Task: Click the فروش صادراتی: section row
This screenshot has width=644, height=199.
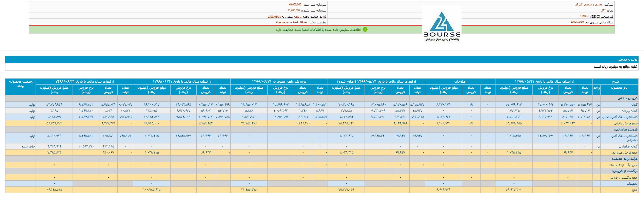Action: 321,130
